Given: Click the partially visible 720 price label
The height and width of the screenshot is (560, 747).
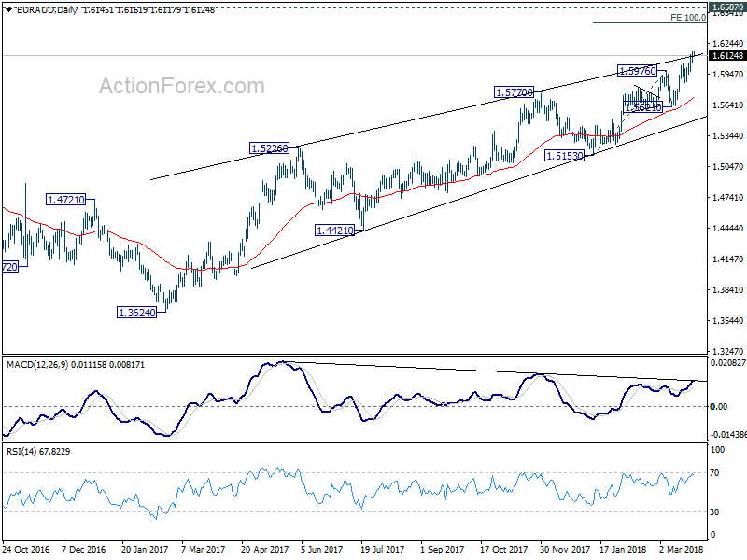Looking at the screenshot, I should pyautogui.click(x=10, y=267).
